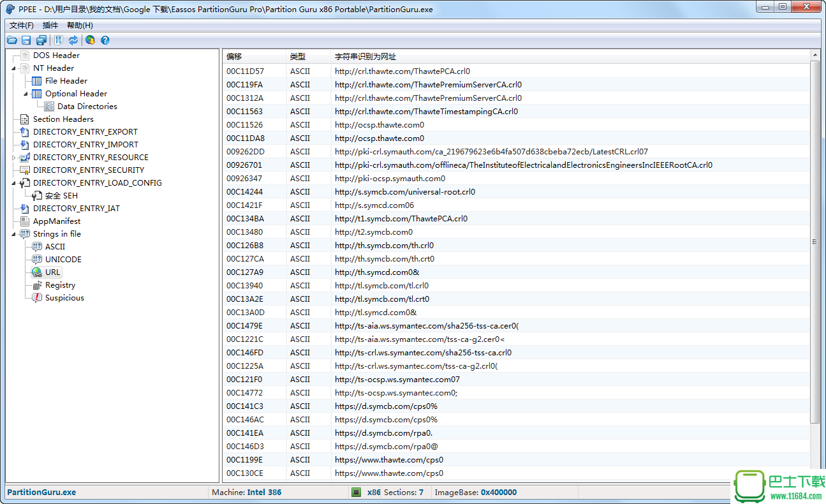This screenshot has height=504, width=826.
Task: Click Sections: 7 in the status bar
Action: click(x=404, y=493)
